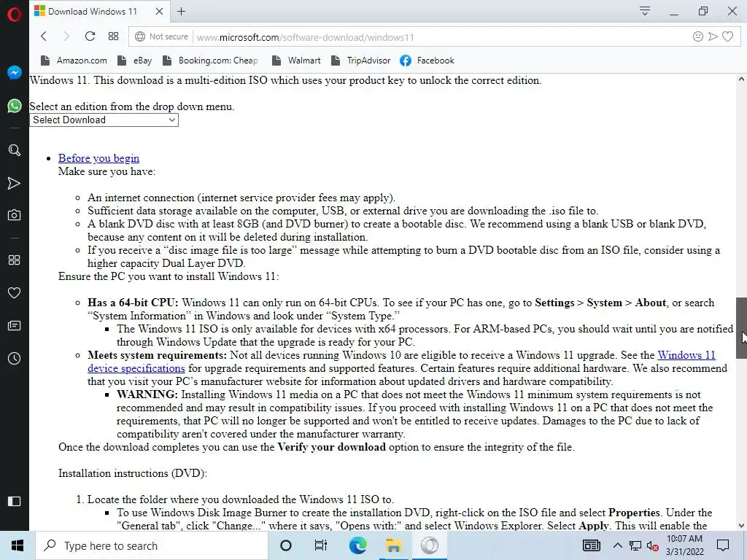This screenshot has width=747, height=560.
Task: Launch Microsoft Edge from taskbar
Action: tap(357, 545)
